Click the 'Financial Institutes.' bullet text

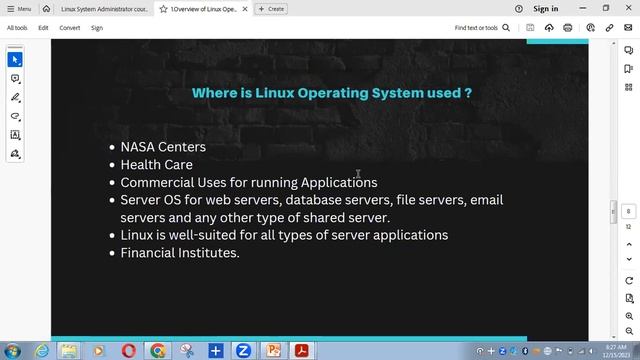point(180,253)
